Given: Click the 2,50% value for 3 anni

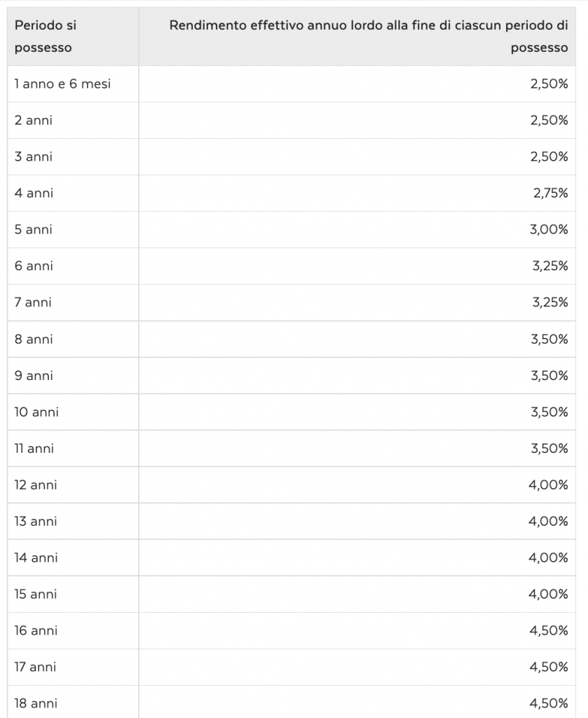Looking at the screenshot, I should (x=549, y=156).
